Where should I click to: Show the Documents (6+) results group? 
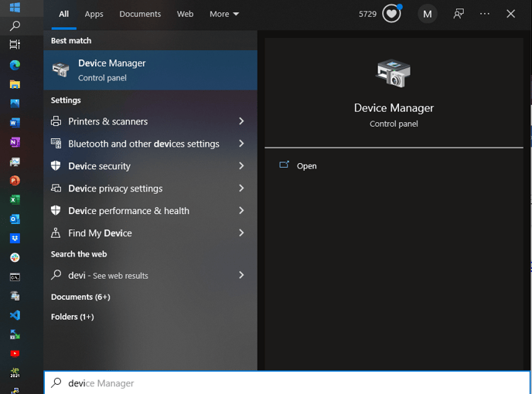click(80, 297)
